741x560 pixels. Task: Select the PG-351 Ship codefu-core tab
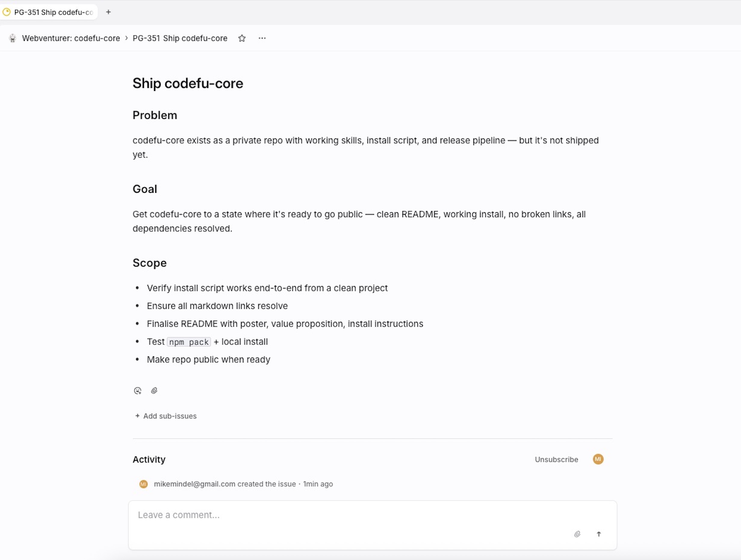tap(50, 12)
